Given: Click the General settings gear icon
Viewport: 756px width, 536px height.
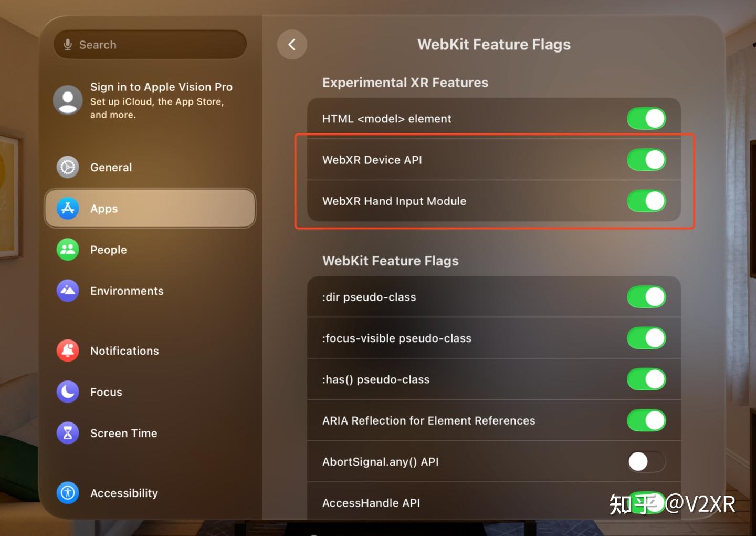Looking at the screenshot, I should point(68,167).
